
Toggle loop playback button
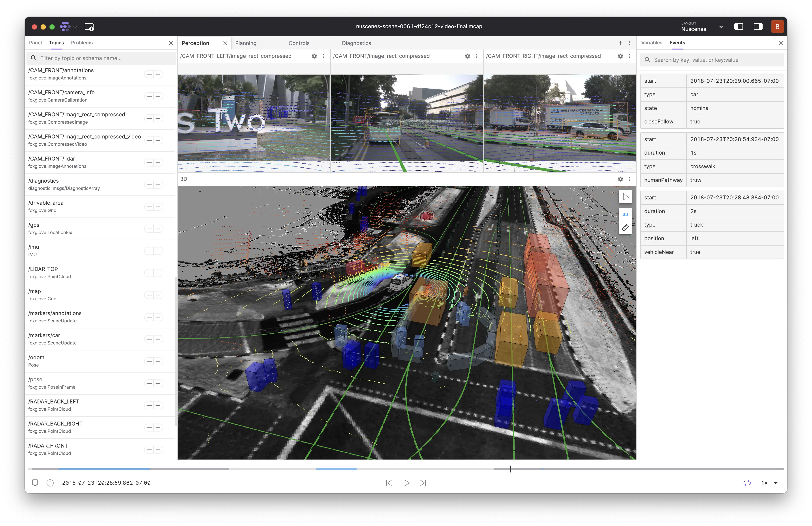[747, 483]
